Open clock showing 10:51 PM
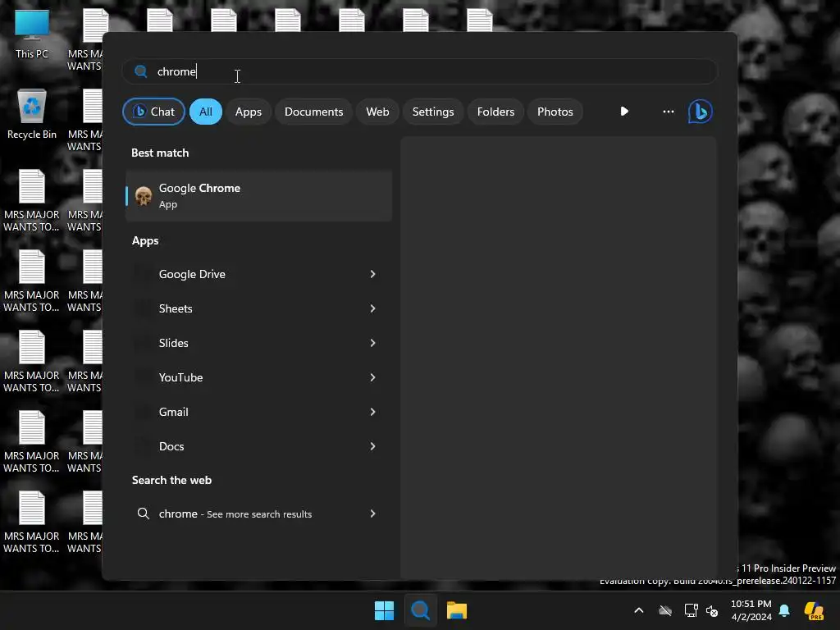 (x=751, y=610)
